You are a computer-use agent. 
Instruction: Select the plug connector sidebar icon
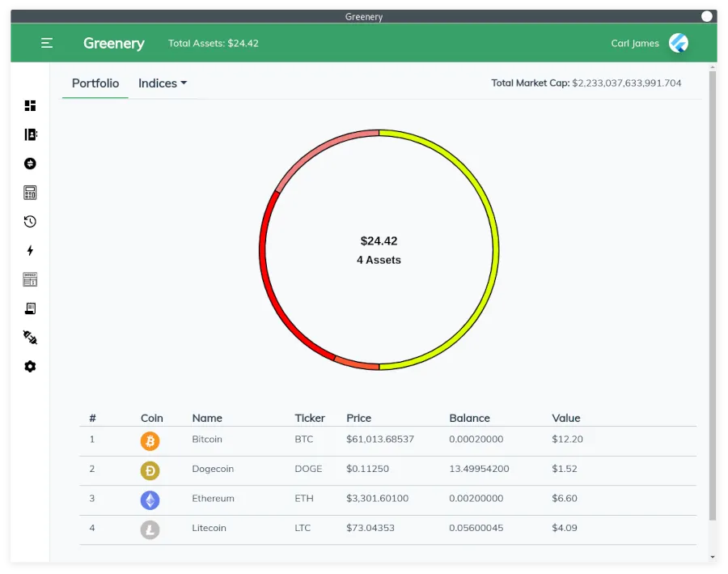coord(30,338)
